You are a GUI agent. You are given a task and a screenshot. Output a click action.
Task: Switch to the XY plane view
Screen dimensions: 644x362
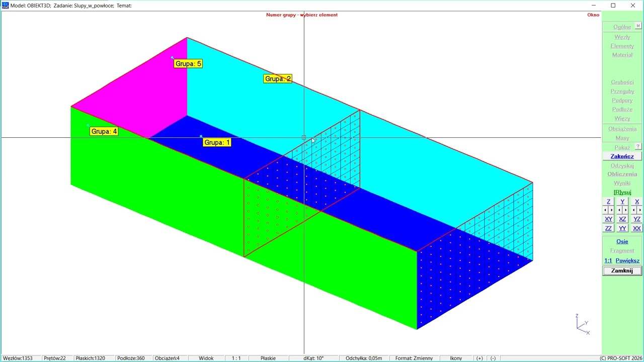[x=608, y=219]
